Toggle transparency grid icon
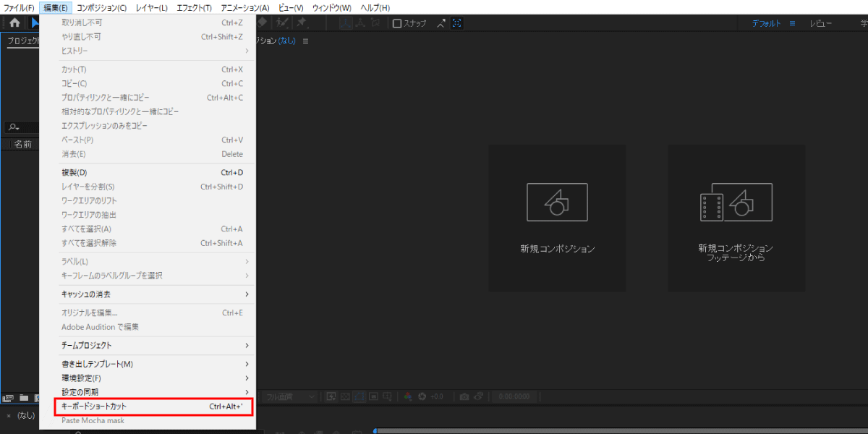This screenshot has width=868, height=434. 345,396
